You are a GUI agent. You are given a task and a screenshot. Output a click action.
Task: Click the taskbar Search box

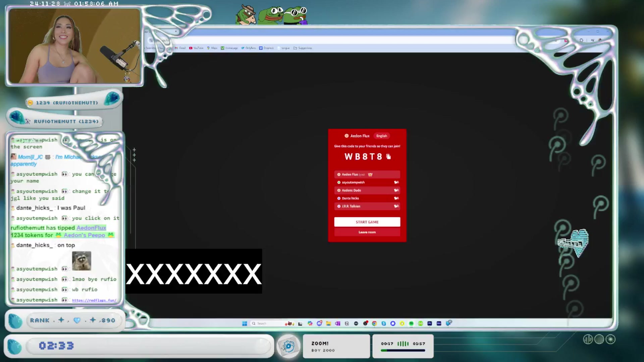click(273, 323)
